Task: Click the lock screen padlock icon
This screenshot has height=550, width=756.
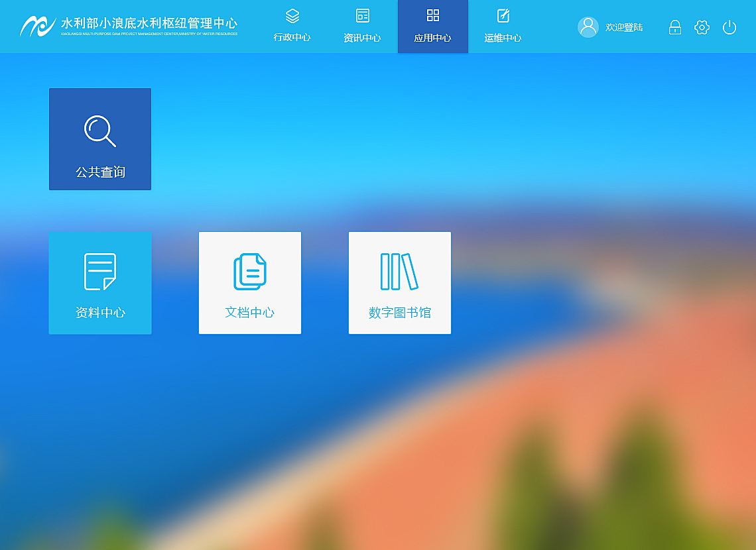Action: (675, 27)
